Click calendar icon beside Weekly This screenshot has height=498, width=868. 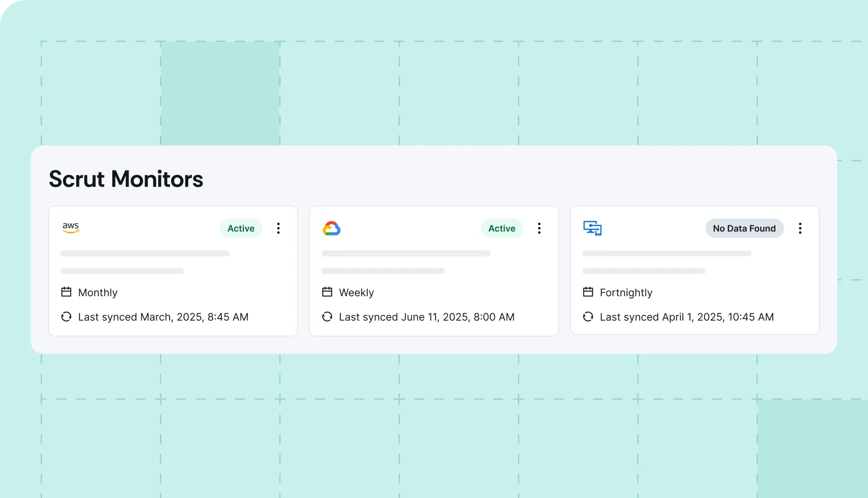click(327, 292)
